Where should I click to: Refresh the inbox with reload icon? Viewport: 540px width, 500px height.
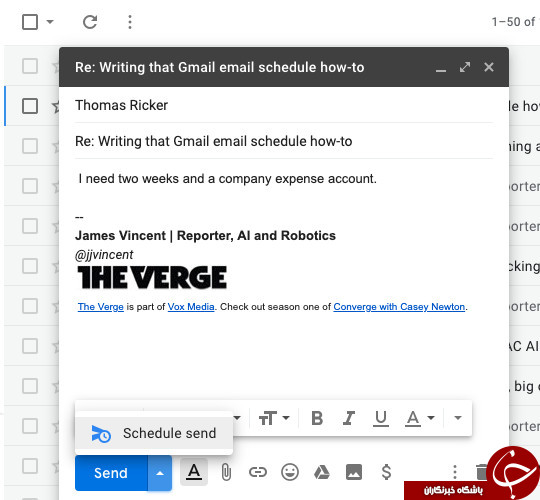tap(90, 22)
